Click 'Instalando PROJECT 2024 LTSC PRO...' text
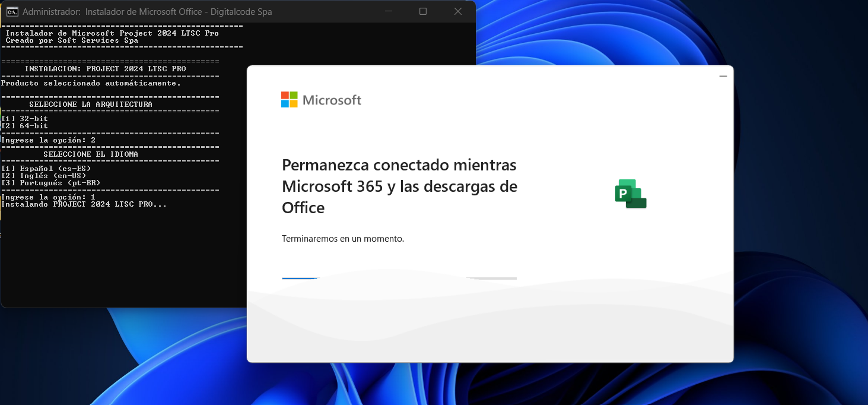868x405 pixels. tap(84, 204)
